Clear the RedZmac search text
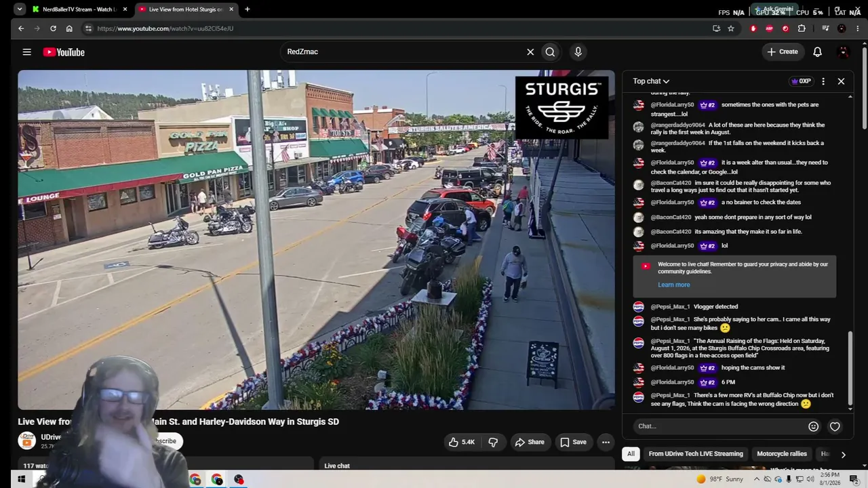 [x=530, y=52]
